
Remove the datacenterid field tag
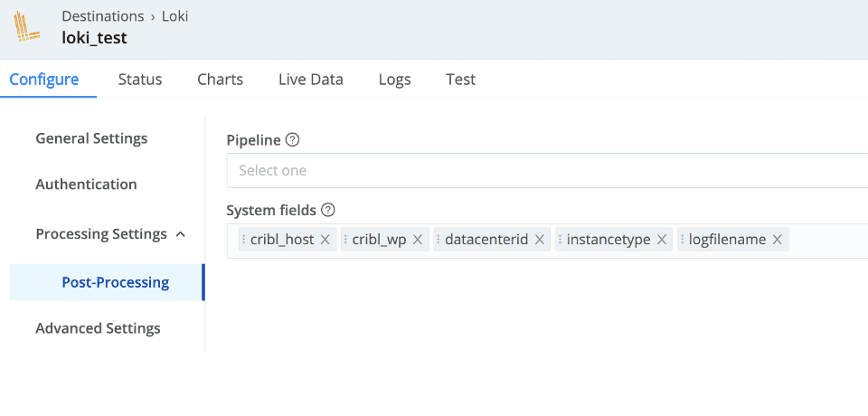coord(540,240)
